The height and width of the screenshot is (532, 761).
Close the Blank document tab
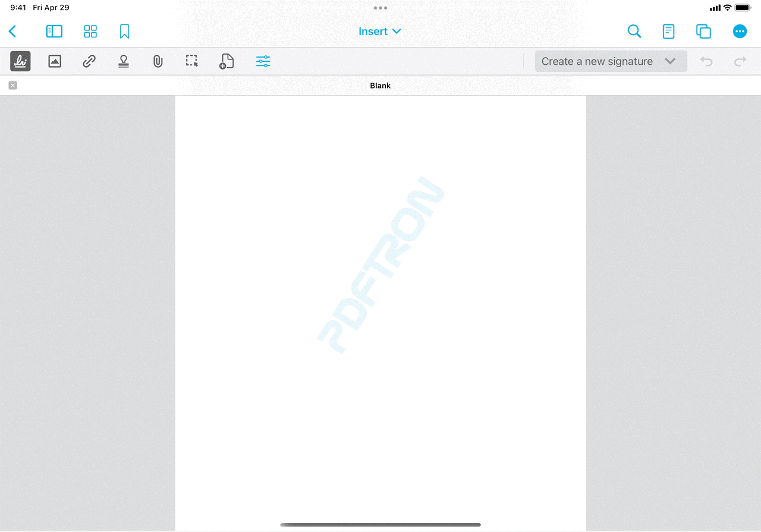(x=13, y=86)
